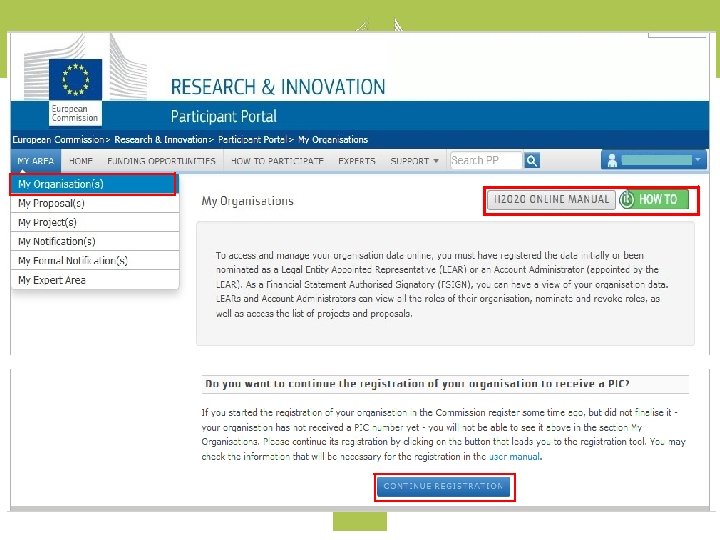The width and height of the screenshot is (720, 540).
Task: Select My Organisation(s) in dropdown menu
Action: [93, 184]
